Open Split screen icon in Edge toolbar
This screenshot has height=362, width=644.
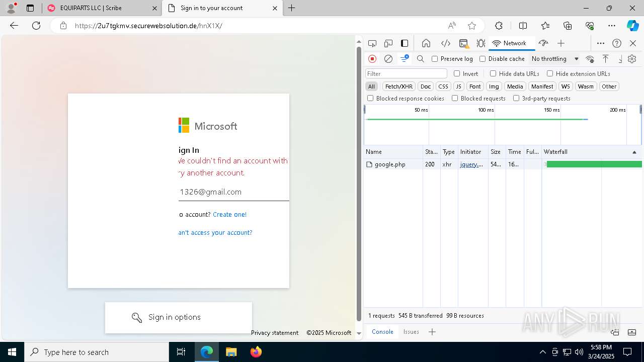tap(523, 26)
